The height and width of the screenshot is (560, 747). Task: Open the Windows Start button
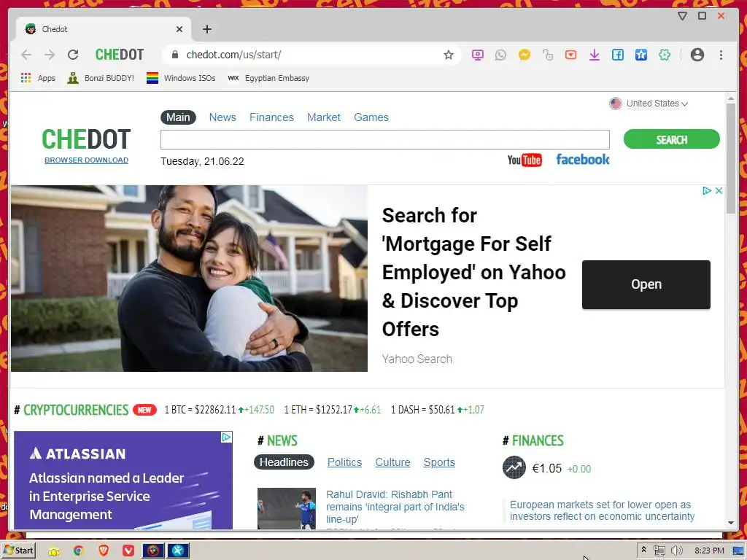[x=18, y=551]
